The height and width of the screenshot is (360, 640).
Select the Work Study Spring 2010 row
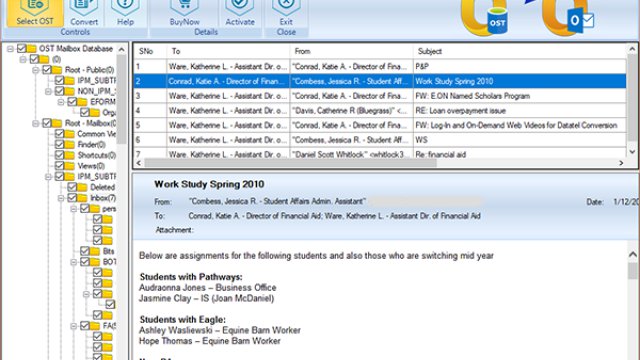pos(380,81)
